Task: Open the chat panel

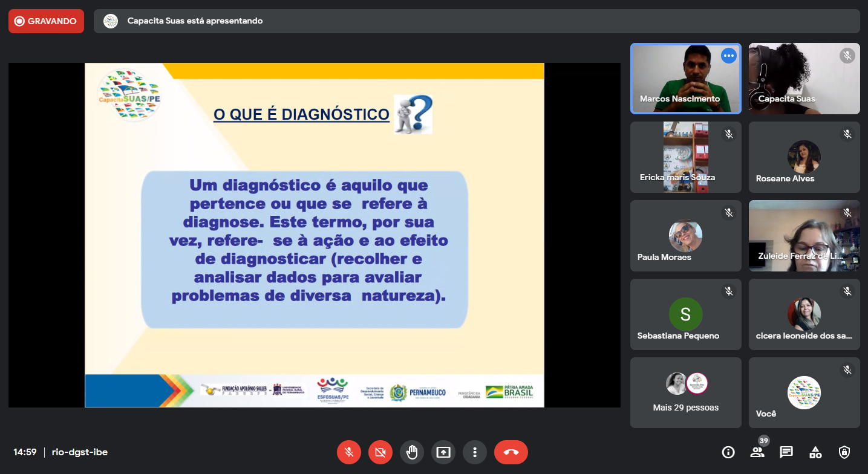Action: tap(786, 452)
